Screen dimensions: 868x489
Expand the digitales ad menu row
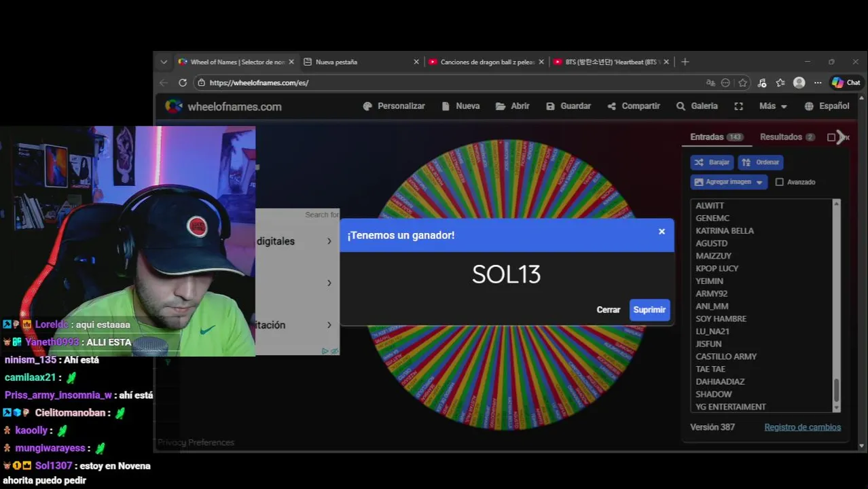pyautogui.click(x=297, y=241)
